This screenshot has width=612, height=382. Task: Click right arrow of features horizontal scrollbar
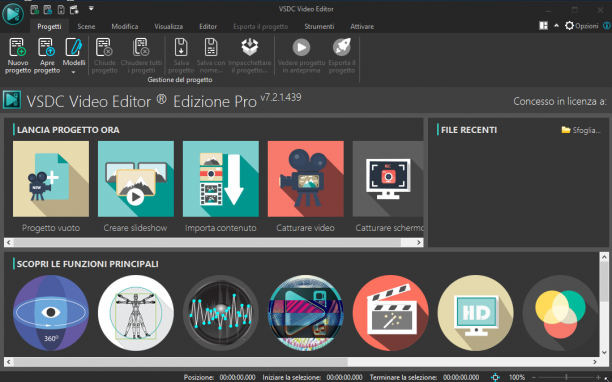(594, 362)
